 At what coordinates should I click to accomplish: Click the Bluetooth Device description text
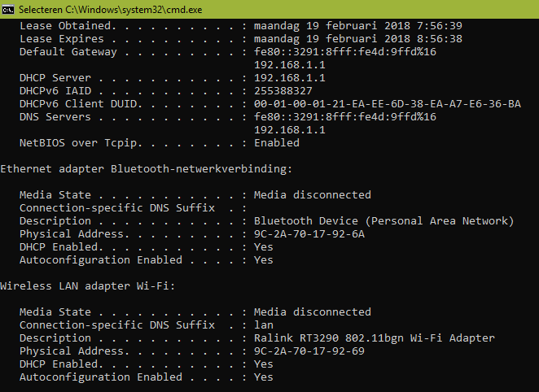pyautogui.click(x=383, y=221)
